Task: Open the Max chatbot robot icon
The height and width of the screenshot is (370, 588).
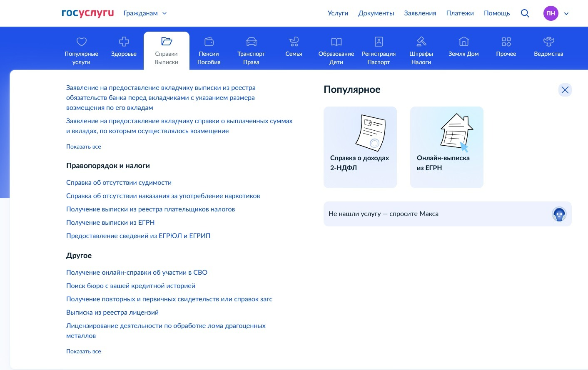Action: click(x=559, y=214)
